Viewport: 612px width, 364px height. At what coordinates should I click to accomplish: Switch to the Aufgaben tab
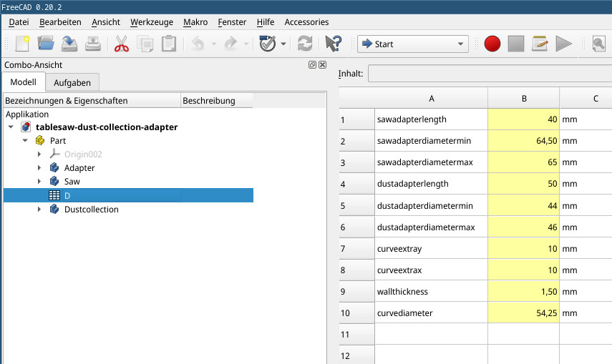72,82
